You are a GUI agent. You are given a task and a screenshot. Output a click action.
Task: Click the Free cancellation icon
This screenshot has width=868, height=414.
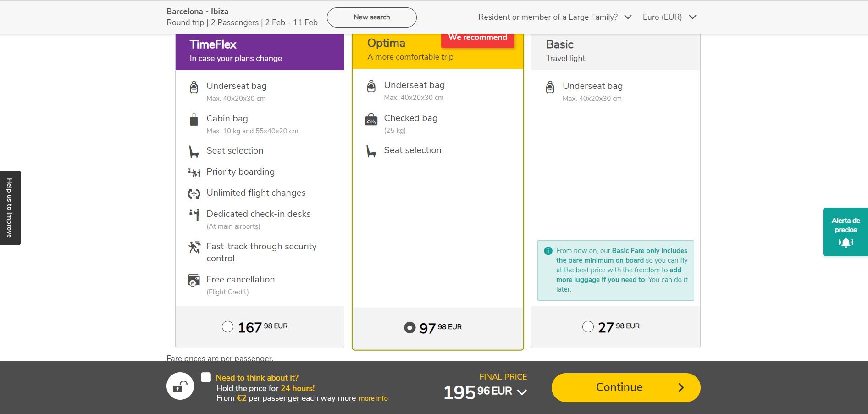point(194,280)
